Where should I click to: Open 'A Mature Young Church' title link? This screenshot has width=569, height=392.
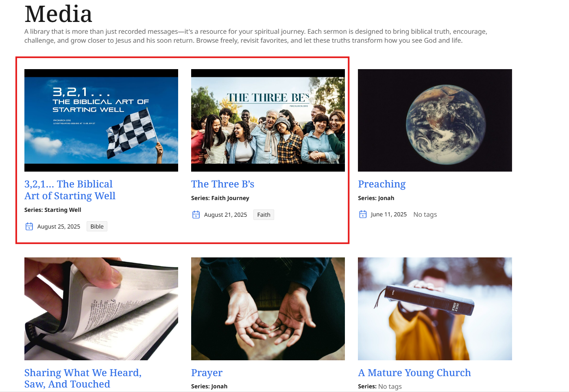point(414,373)
